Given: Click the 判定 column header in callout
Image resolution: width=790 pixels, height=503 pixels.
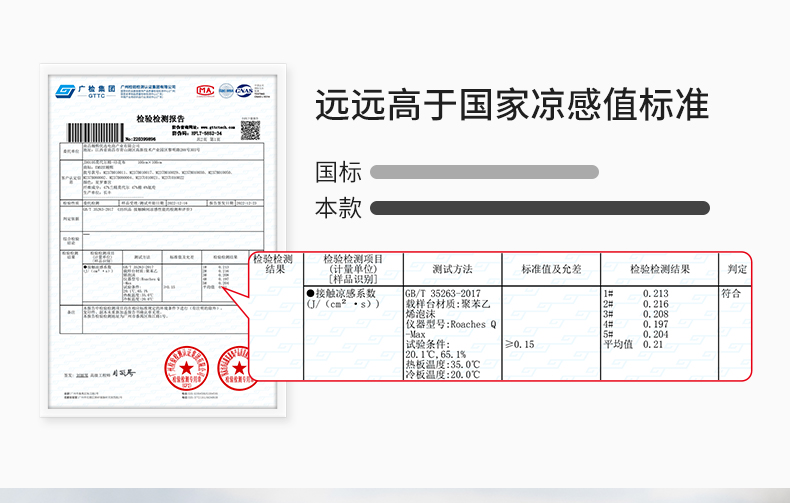Looking at the screenshot, I should click(737, 269).
